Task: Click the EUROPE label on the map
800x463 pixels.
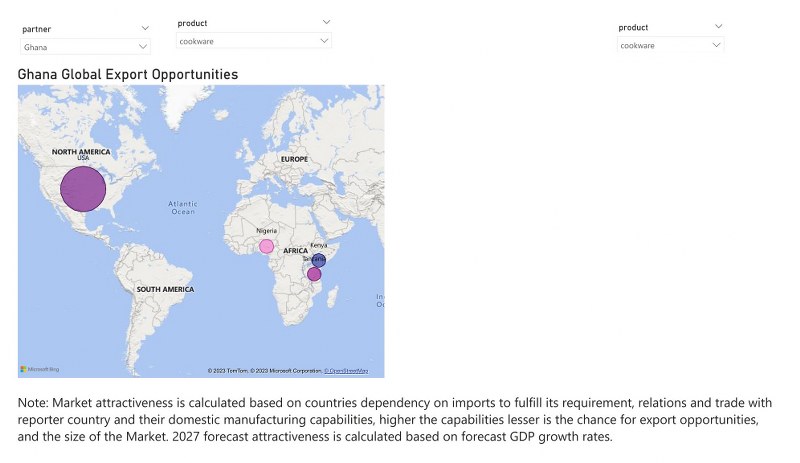Action: point(294,159)
